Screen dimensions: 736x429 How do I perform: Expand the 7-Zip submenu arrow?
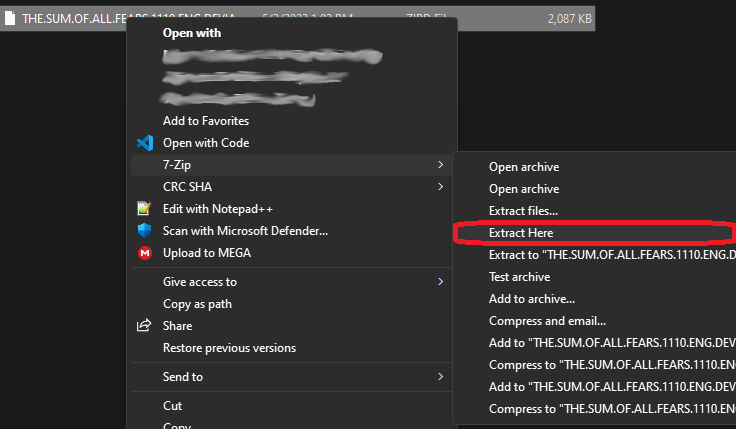click(440, 165)
